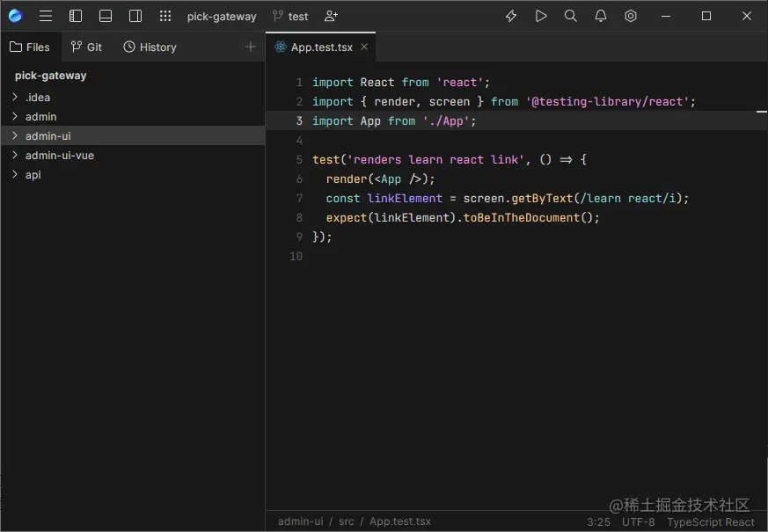Click line number 10 in gutter
The width and height of the screenshot is (768, 532).
click(296, 256)
